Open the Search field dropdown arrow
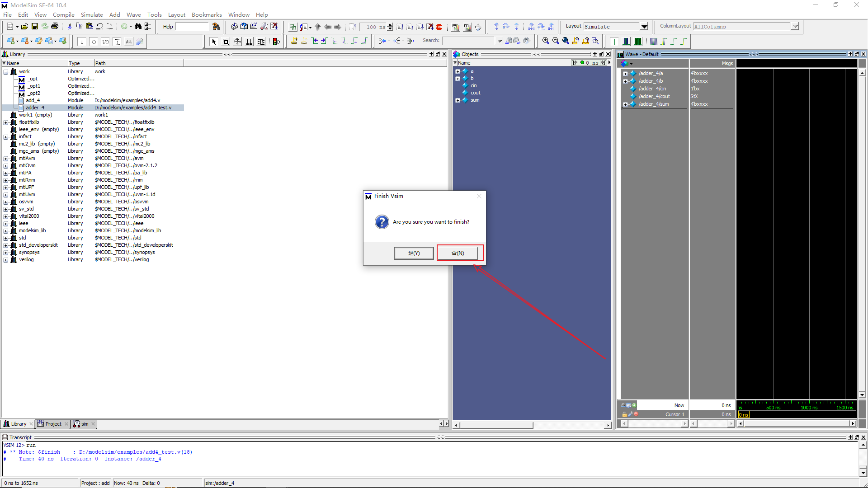Image resolution: width=868 pixels, height=488 pixels. 499,41
